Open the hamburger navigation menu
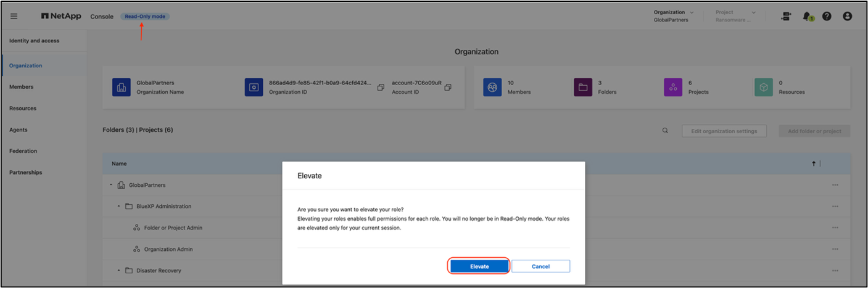Image resolution: width=868 pixels, height=288 pixels. 14,17
